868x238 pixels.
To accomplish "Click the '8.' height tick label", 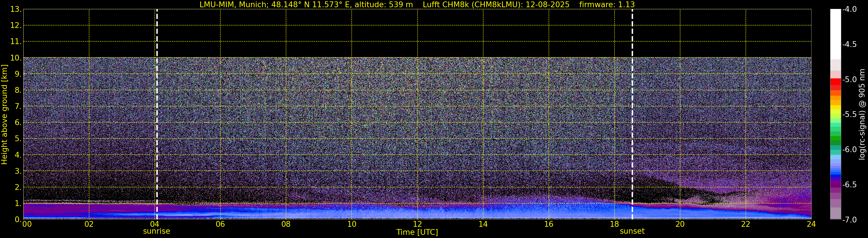I will (18, 90).
